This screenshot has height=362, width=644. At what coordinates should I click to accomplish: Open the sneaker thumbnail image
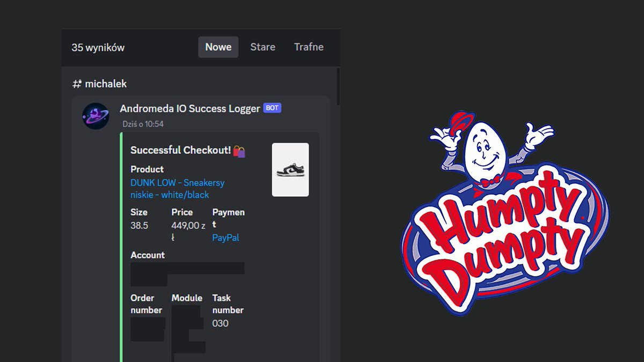pos(290,169)
